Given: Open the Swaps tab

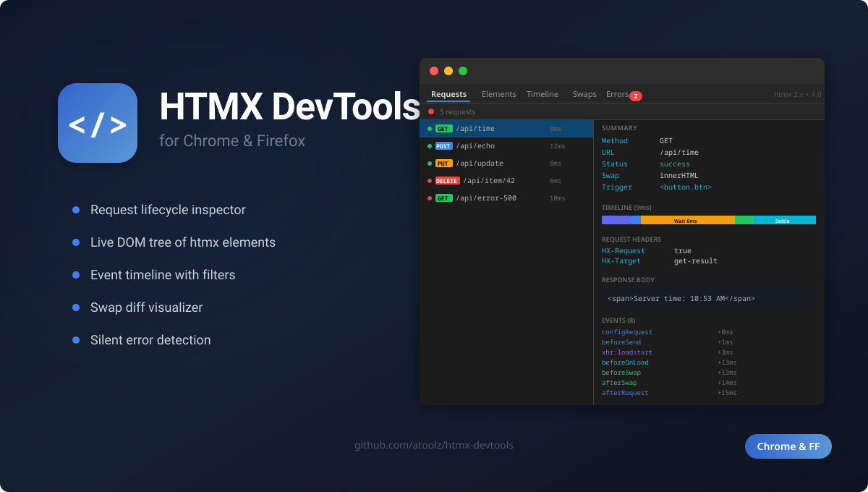Looking at the screenshot, I should pos(584,94).
